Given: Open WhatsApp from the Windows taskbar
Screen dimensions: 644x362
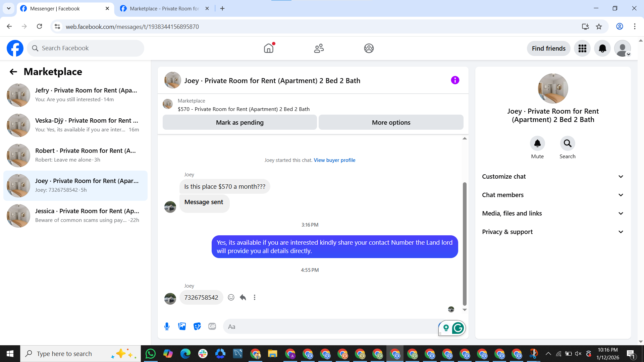Looking at the screenshot, I should coord(151,354).
